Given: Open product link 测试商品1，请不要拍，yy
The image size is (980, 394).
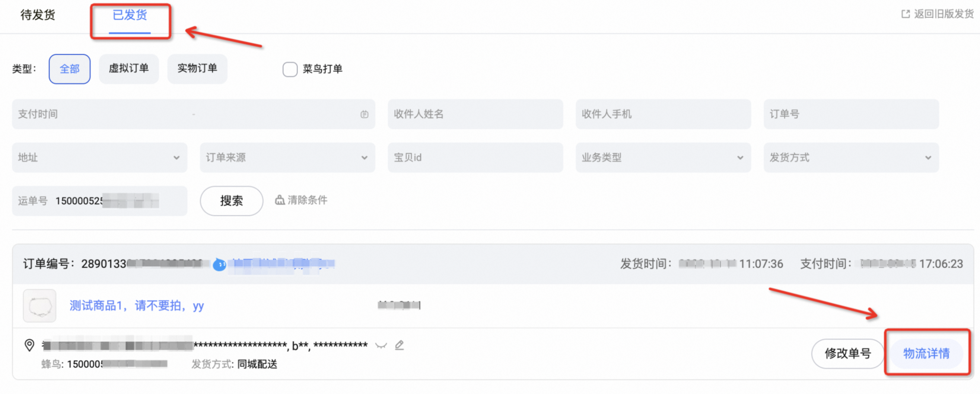Looking at the screenshot, I should [x=137, y=306].
